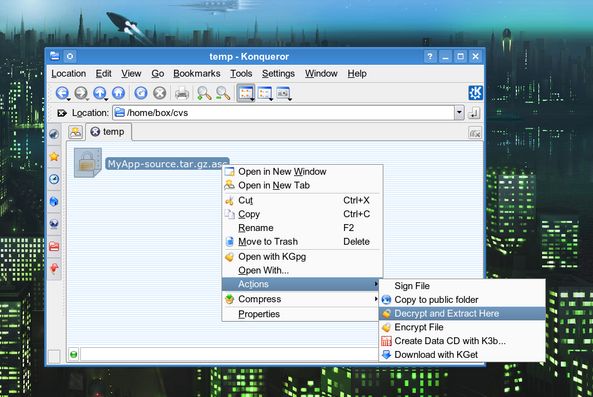Choose Encrypt File action
The height and width of the screenshot is (397, 593).
coord(462,327)
